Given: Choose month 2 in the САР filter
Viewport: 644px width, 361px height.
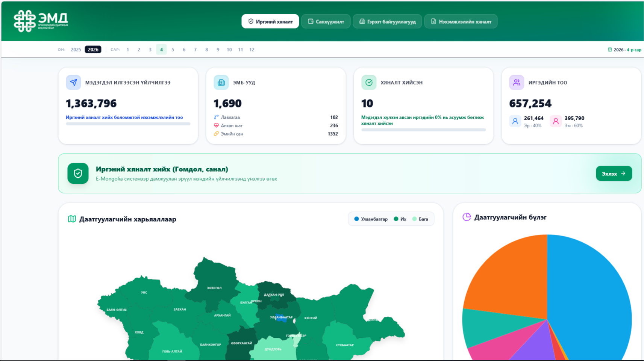Looking at the screenshot, I should click(x=139, y=50).
